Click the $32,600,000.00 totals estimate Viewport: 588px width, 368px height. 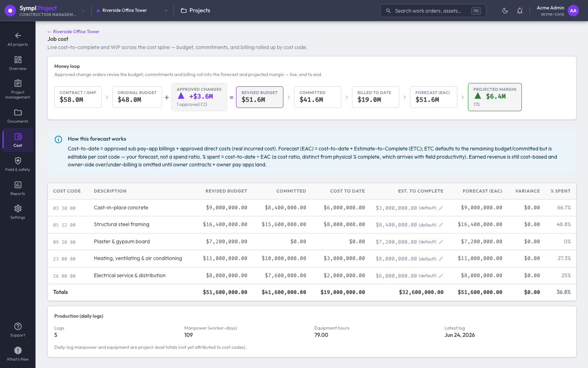click(421, 292)
